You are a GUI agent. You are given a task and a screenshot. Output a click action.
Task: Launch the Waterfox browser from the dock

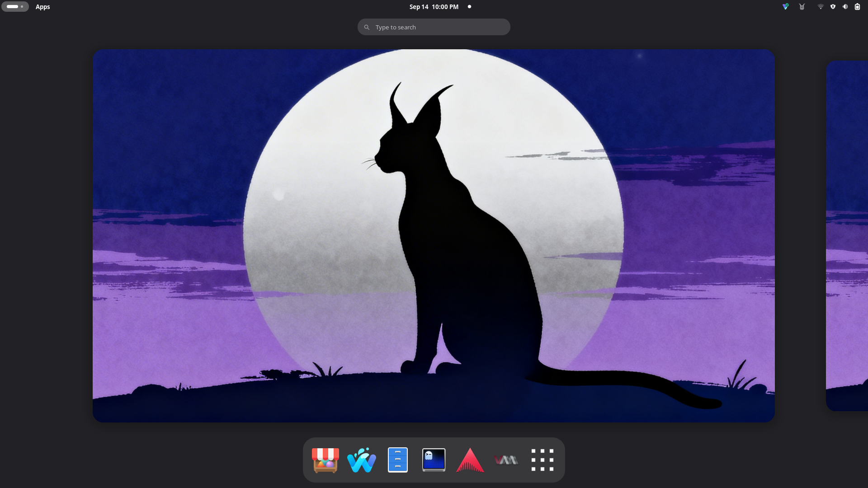pos(362,460)
